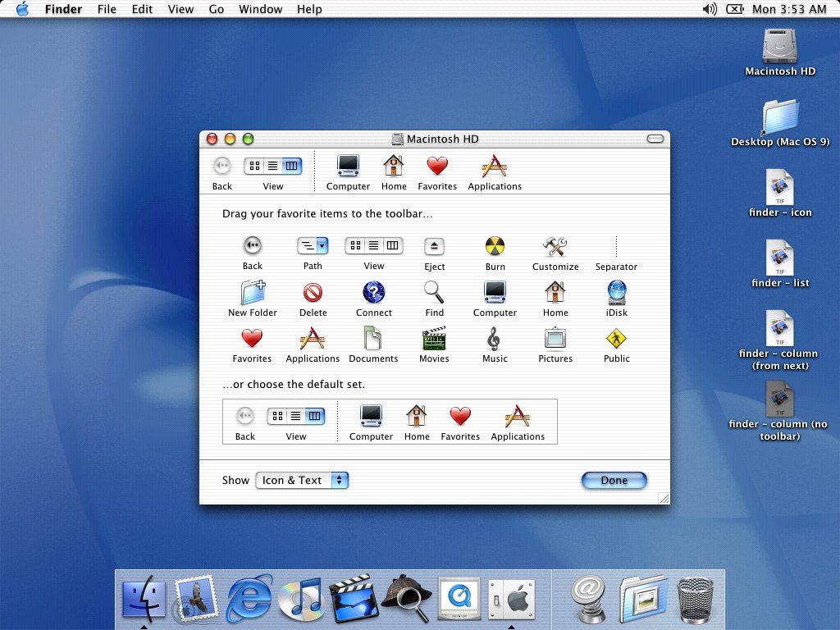840x630 pixels.
Task: Click the Path dropdown item in palette
Action: pyautogui.click(x=313, y=245)
